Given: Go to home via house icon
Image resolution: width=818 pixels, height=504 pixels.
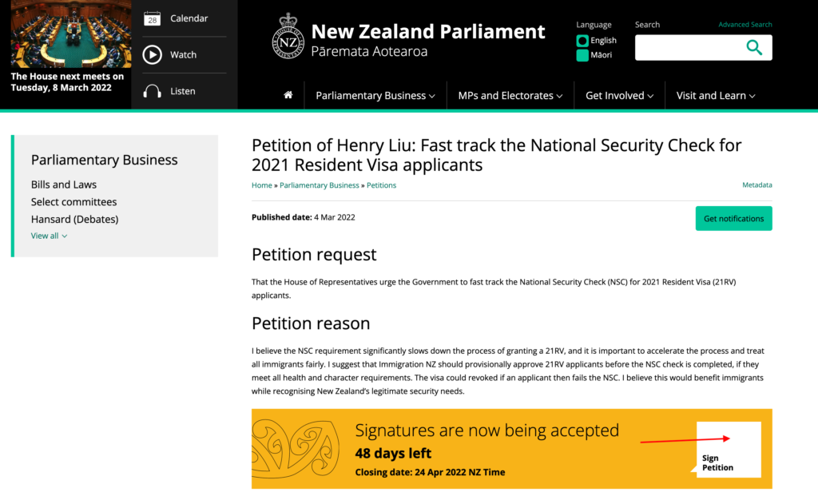Looking at the screenshot, I should [288, 95].
